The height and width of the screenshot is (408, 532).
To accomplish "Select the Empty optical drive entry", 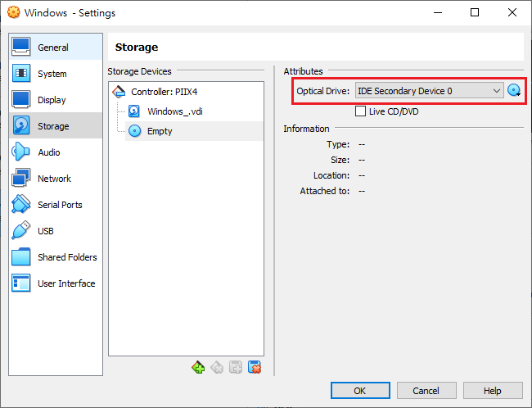I will (160, 131).
